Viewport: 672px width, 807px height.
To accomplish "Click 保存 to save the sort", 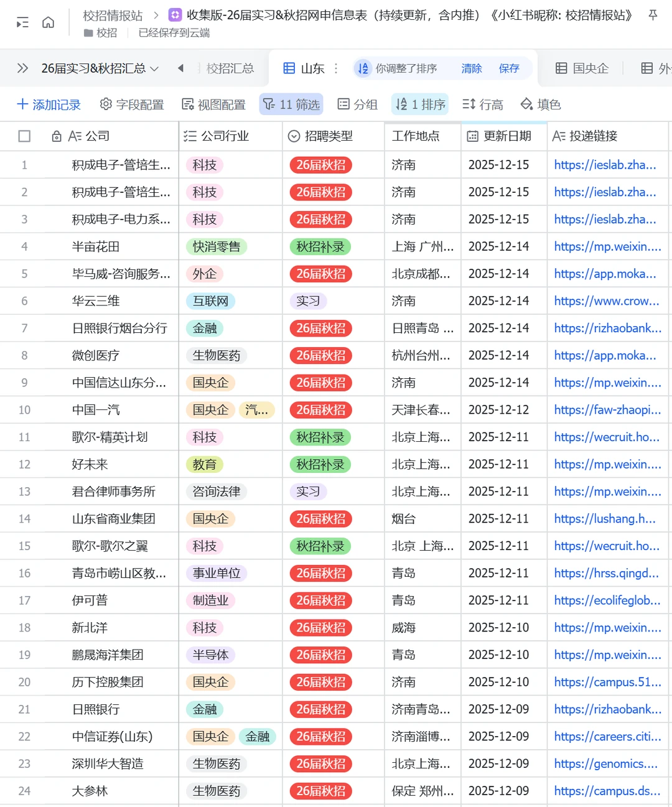I will (509, 68).
